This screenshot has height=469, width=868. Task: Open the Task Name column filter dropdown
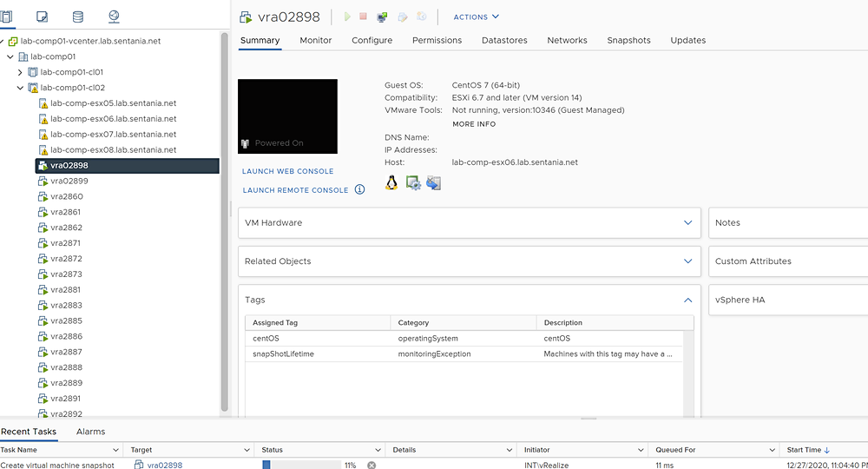(x=115, y=450)
